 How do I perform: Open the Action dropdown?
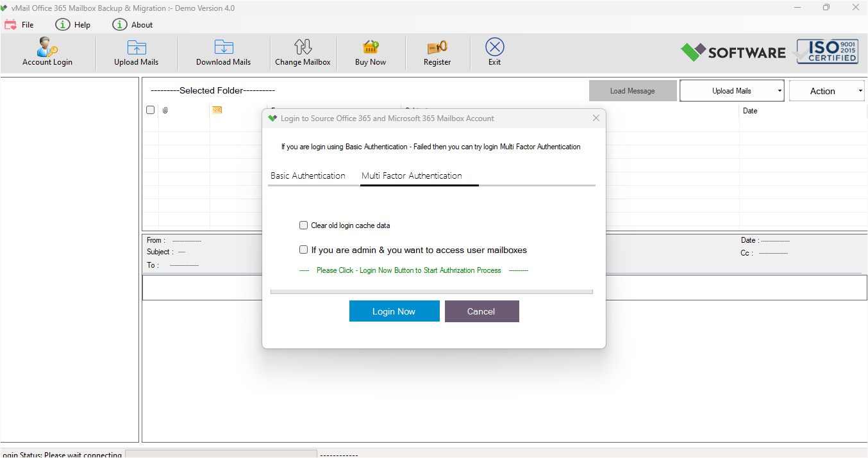click(x=827, y=91)
